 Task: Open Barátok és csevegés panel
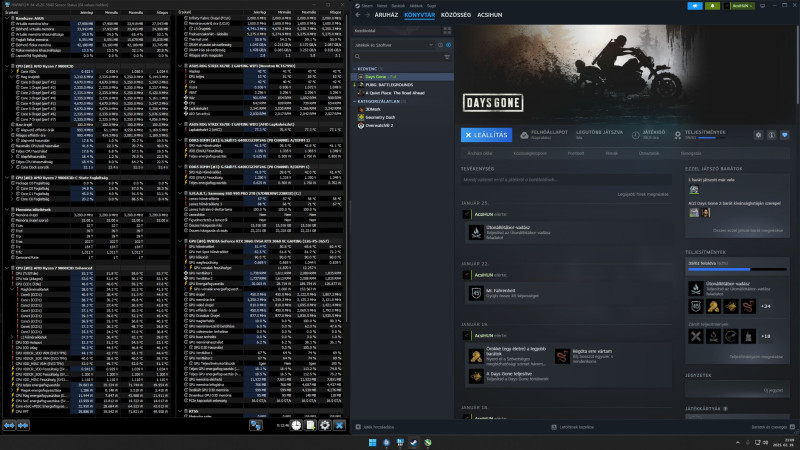(x=773, y=427)
